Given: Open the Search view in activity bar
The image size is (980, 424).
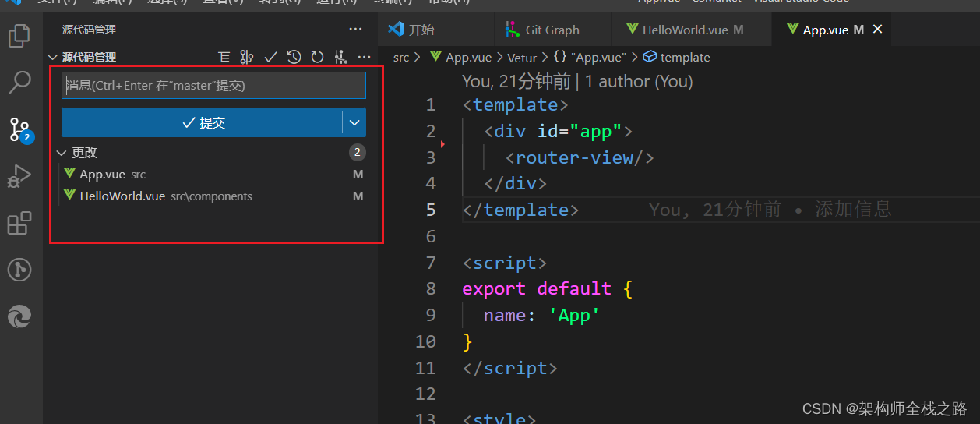Looking at the screenshot, I should (x=19, y=82).
